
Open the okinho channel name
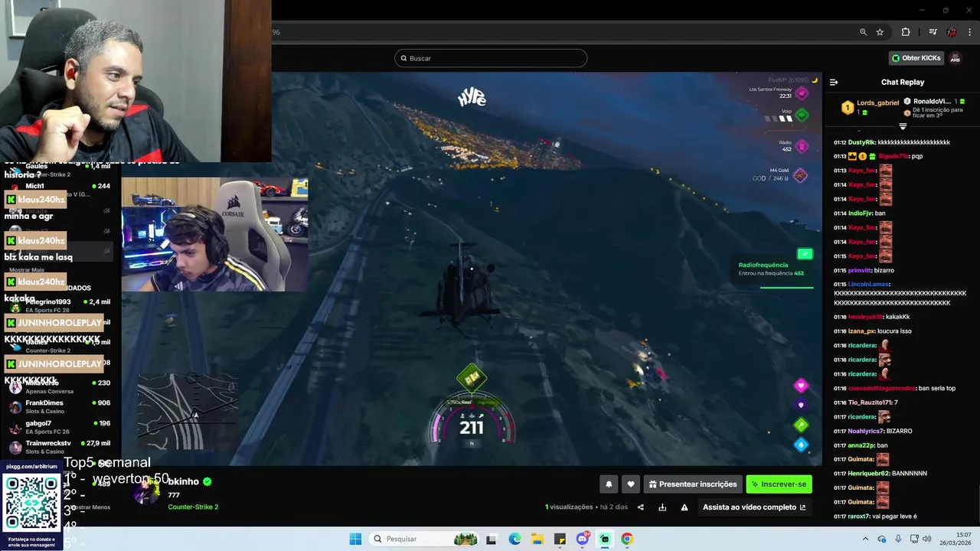point(184,481)
